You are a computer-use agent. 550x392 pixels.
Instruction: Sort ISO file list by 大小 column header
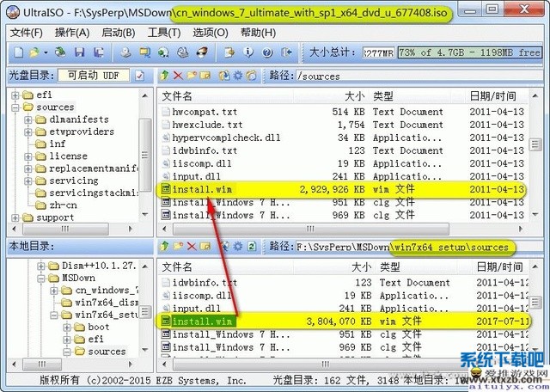353,95
